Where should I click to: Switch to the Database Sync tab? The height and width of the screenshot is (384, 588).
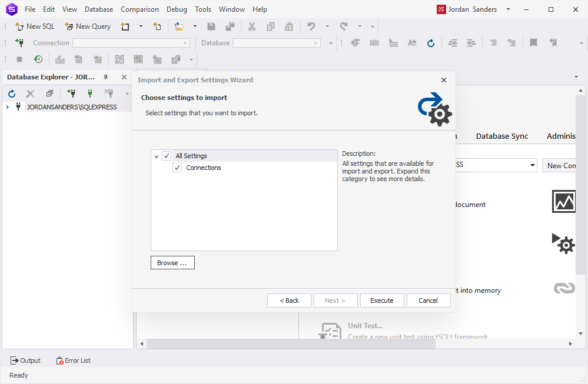pos(502,136)
